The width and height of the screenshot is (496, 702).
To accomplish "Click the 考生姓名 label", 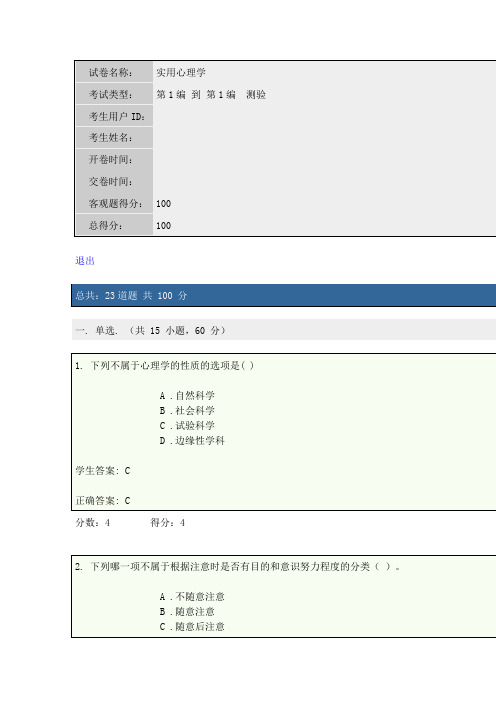I will point(111,137).
